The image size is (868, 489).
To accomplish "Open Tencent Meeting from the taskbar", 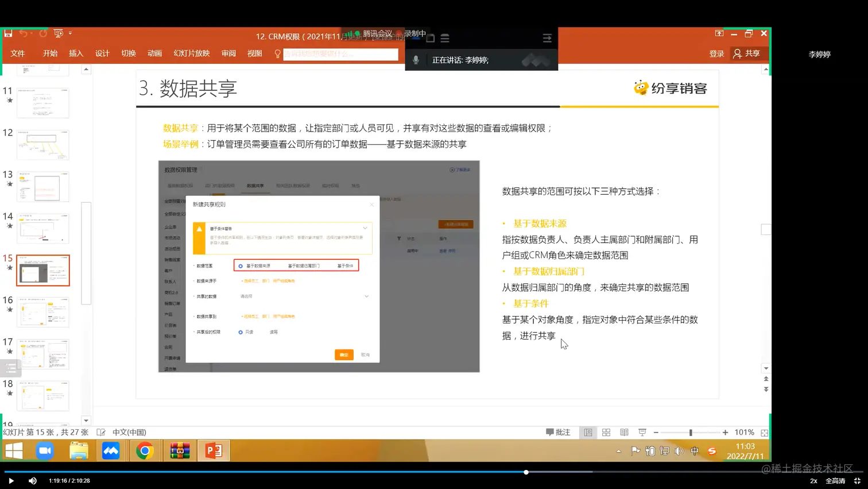I will tap(111, 451).
